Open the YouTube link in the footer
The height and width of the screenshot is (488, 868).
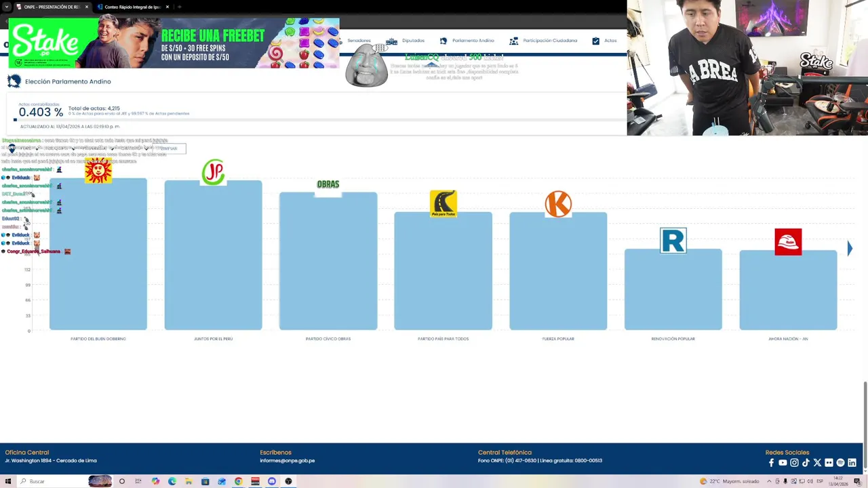point(783,463)
